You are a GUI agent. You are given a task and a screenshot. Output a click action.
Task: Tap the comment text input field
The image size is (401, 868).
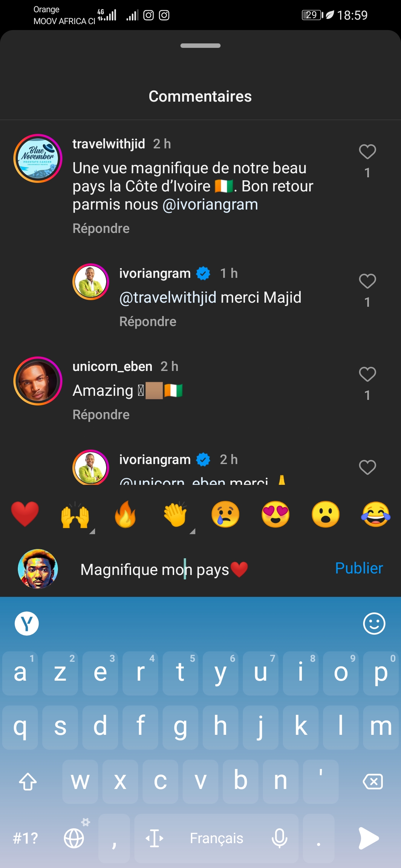200,569
